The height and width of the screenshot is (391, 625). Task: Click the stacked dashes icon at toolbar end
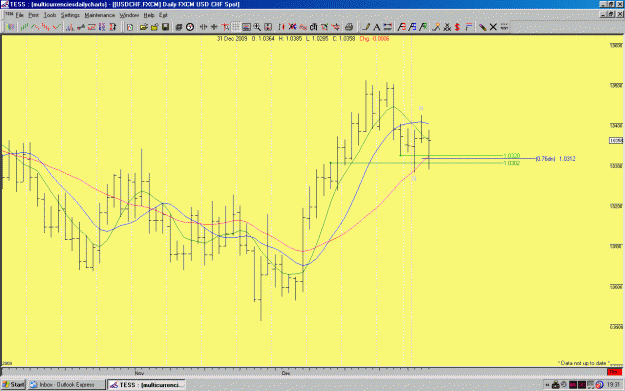click(x=504, y=27)
